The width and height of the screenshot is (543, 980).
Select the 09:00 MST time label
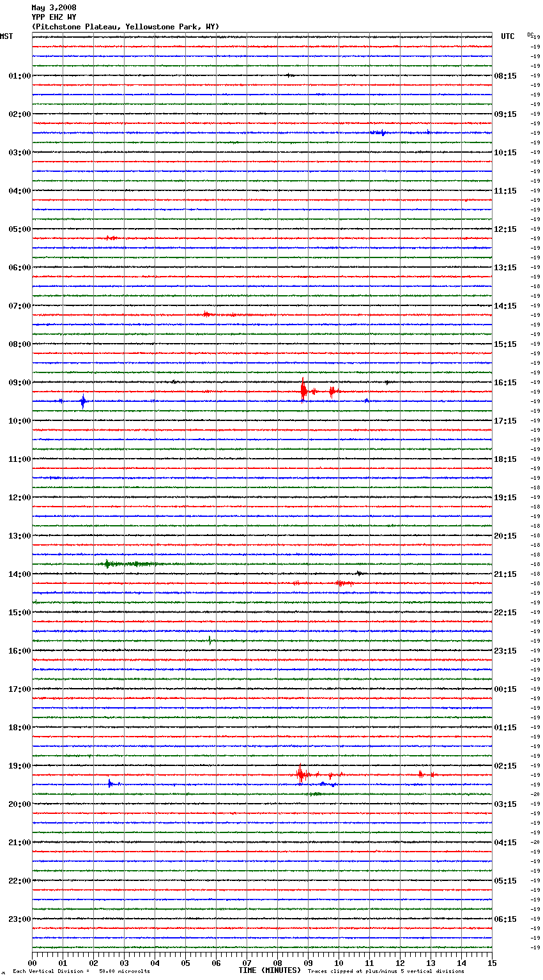(x=20, y=383)
